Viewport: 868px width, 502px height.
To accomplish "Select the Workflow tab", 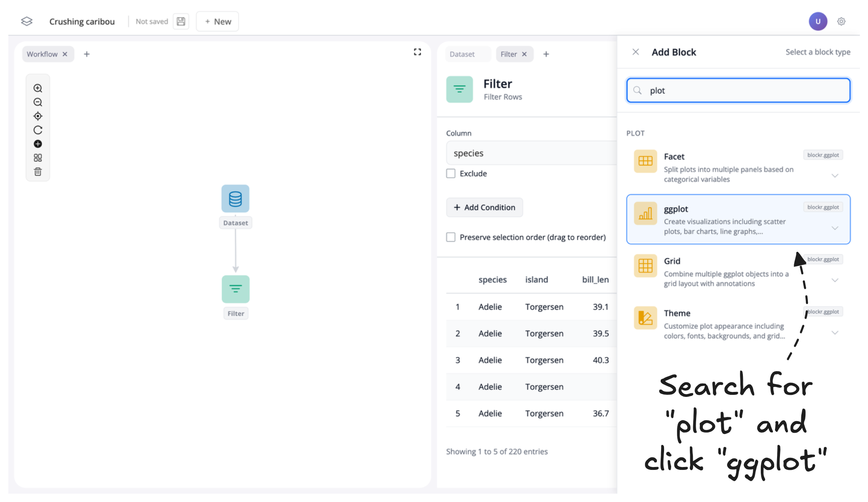I will (x=42, y=54).
